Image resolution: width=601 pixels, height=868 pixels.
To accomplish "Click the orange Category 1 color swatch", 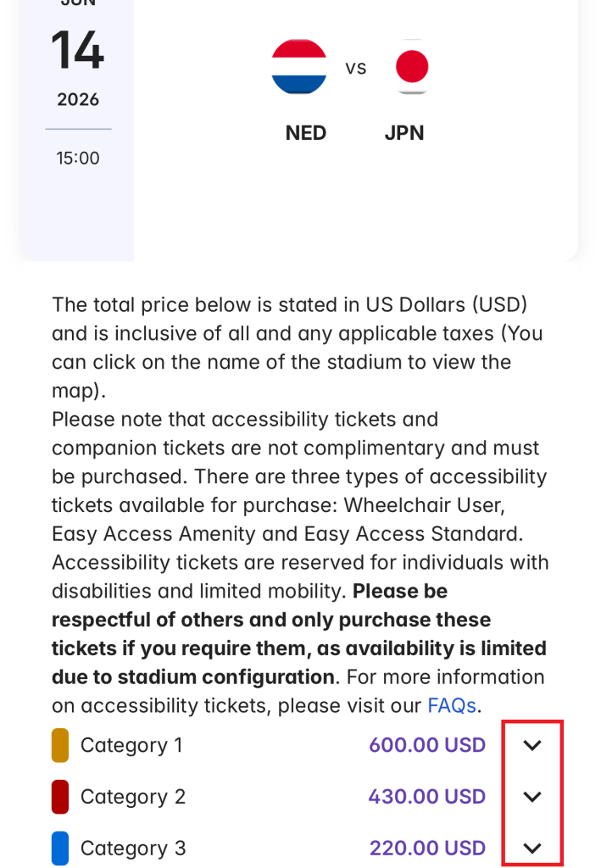I will pos(60,745).
